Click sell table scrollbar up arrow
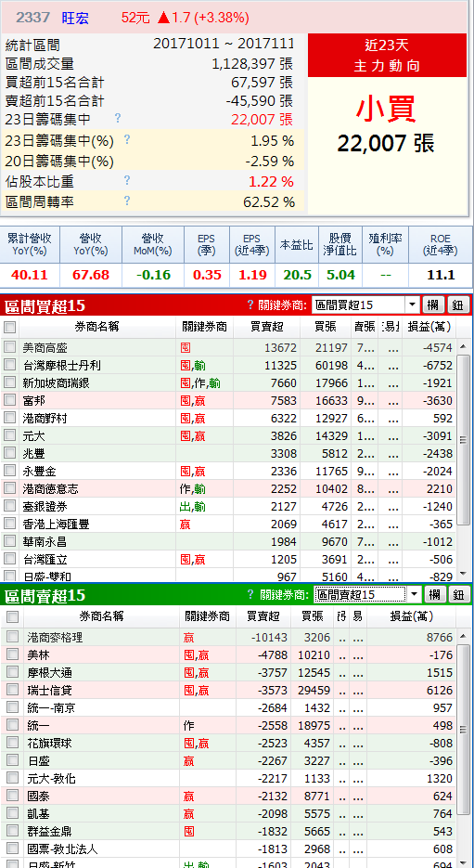This screenshot has height=868, width=474. click(464, 637)
